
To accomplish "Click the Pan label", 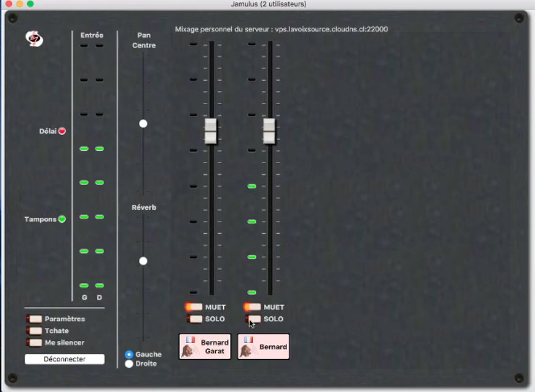I will coord(144,35).
